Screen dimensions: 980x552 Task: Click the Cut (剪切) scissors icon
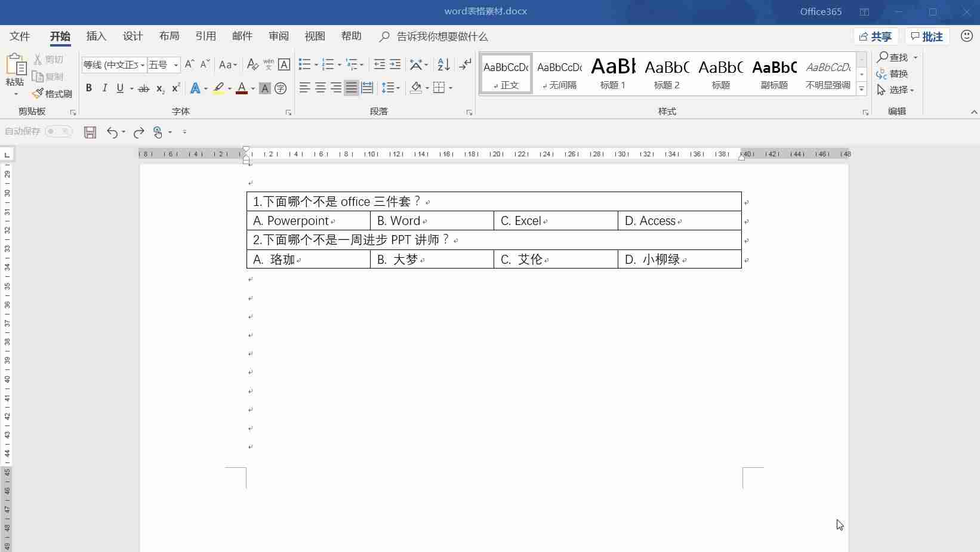point(38,60)
